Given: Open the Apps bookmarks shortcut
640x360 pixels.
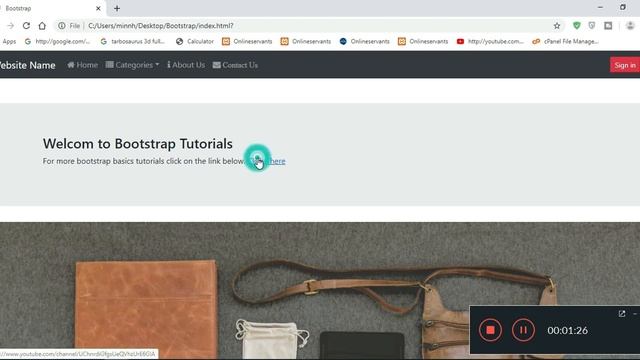Looking at the screenshot, I should pyautogui.click(x=9, y=41).
